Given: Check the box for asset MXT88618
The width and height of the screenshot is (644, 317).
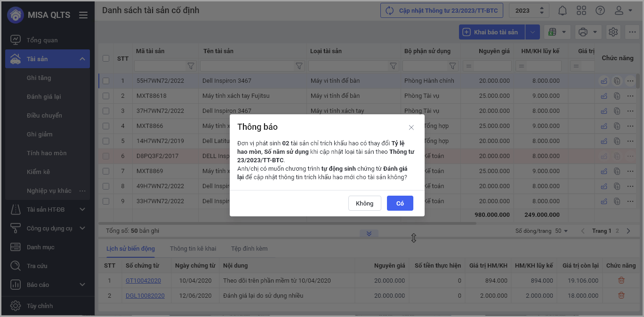Looking at the screenshot, I should (106, 96).
